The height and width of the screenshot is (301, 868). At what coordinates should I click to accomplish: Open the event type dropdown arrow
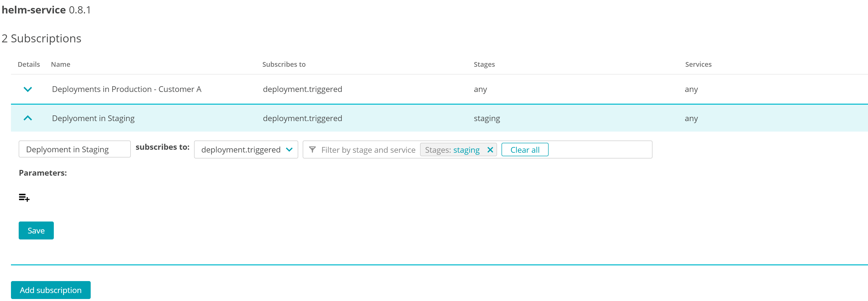(289, 150)
